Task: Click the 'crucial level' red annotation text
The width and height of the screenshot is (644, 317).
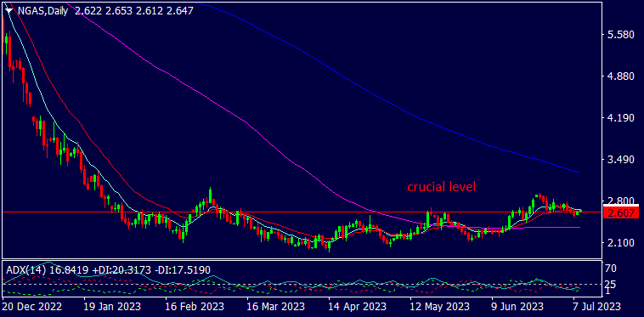Action: click(442, 187)
